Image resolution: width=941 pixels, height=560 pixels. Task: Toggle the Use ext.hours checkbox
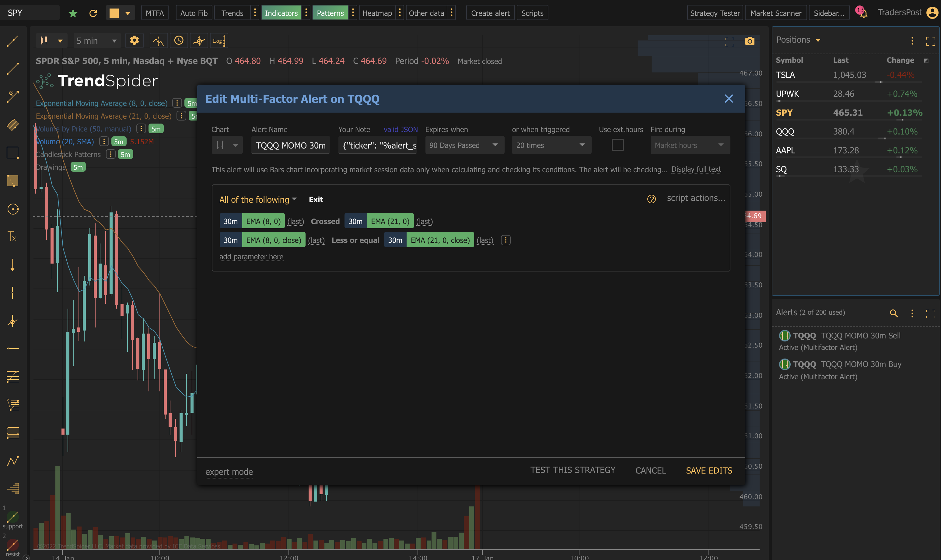pyautogui.click(x=617, y=145)
